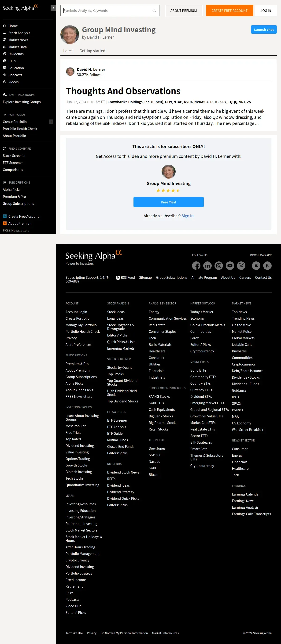
Task: Open Explore Investing Groups in sidebar
Action: point(22,102)
